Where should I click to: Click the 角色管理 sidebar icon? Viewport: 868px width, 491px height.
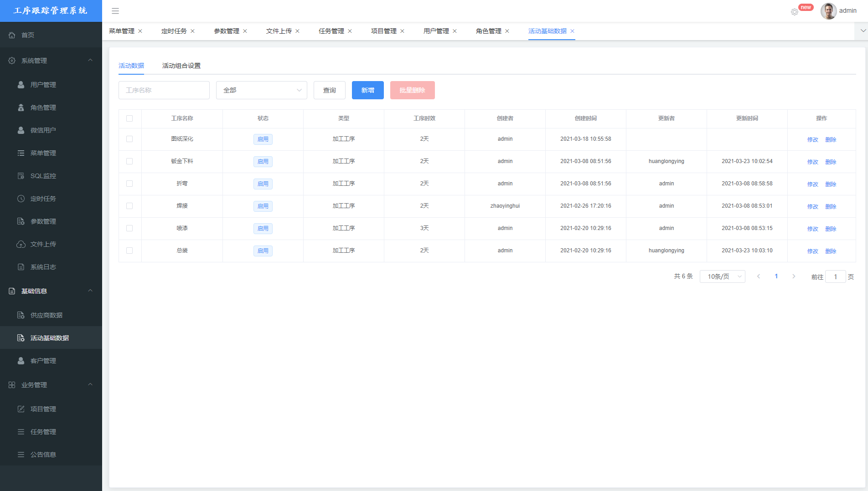coord(21,107)
